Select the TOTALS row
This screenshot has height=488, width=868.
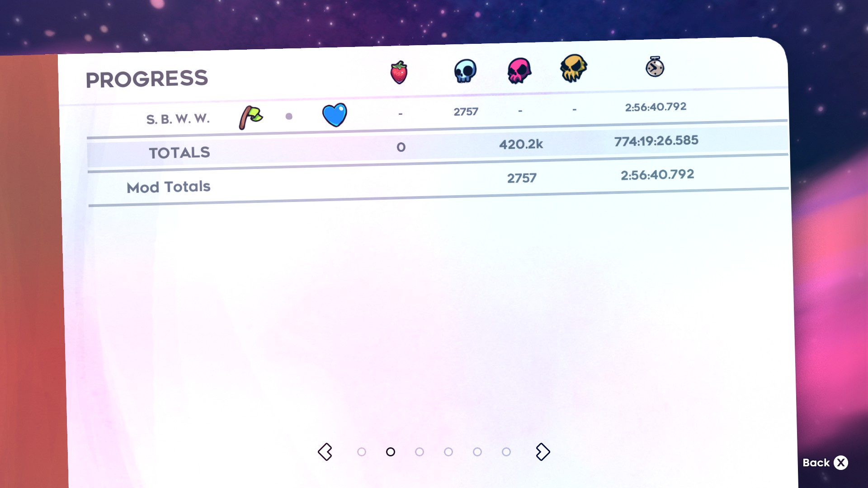pos(438,147)
